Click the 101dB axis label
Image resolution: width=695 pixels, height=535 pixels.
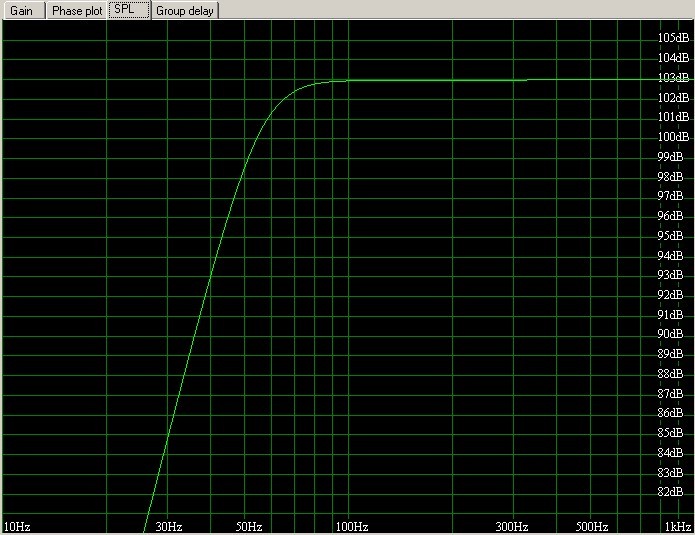[673, 117]
